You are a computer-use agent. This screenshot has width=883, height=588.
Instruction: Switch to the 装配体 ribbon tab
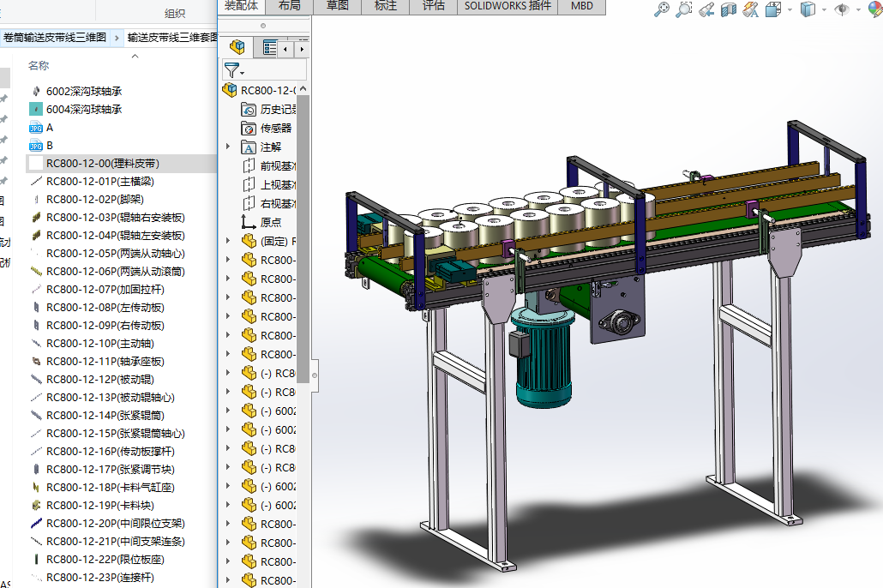click(241, 6)
